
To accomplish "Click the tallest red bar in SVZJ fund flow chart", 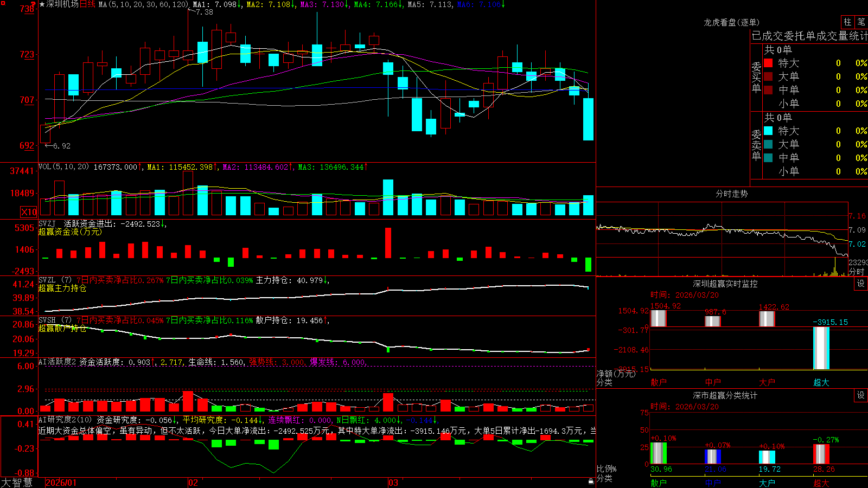I will [388, 243].
